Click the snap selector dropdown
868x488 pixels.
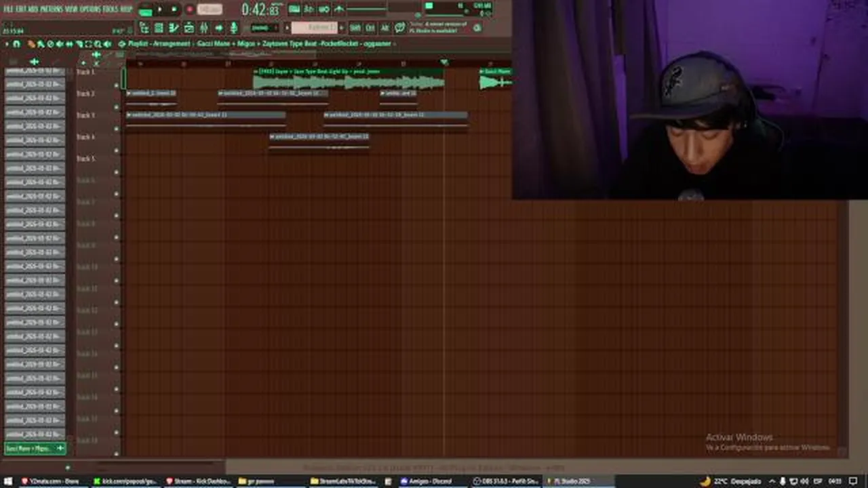point(264,28)
